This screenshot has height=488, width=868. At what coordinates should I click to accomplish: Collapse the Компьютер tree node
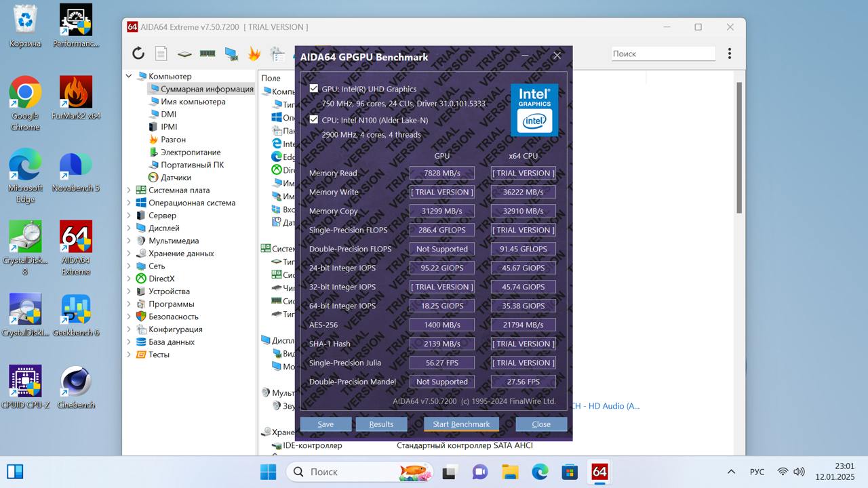[x=129, y=77]
